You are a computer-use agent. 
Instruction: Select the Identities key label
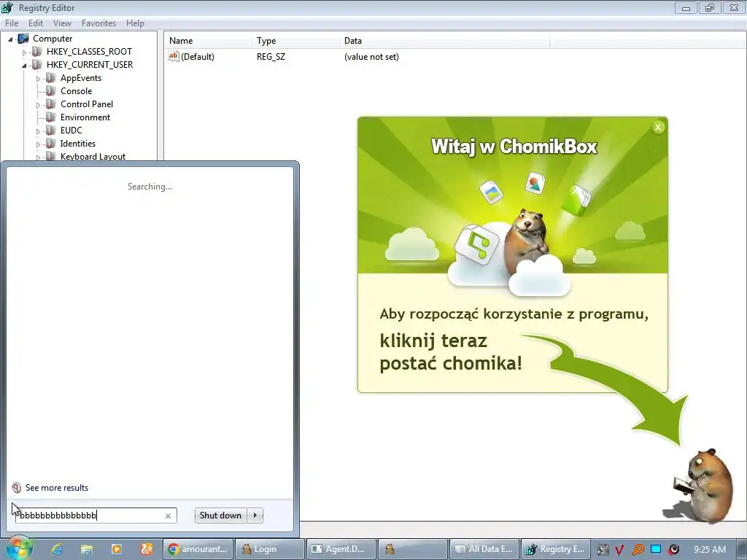(78, 144)
